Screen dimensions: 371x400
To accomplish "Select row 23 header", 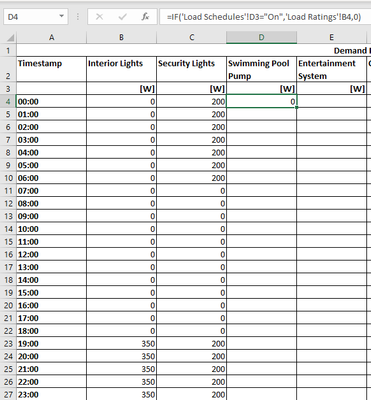I will [8, 344].
